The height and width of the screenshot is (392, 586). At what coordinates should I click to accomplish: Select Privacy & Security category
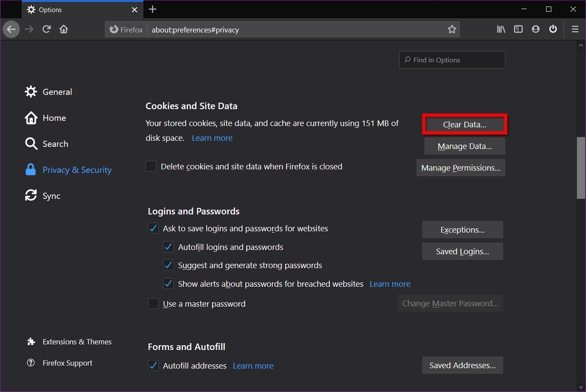coord(68,170)
